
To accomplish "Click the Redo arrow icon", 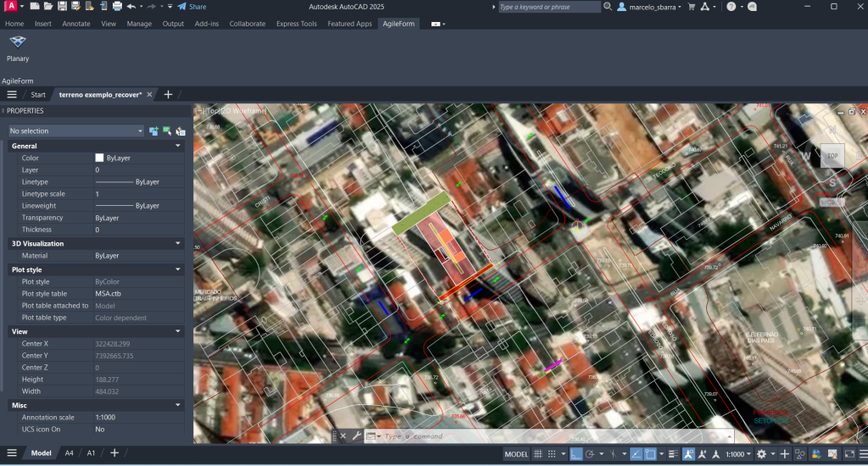I will (x=151, y=7).
